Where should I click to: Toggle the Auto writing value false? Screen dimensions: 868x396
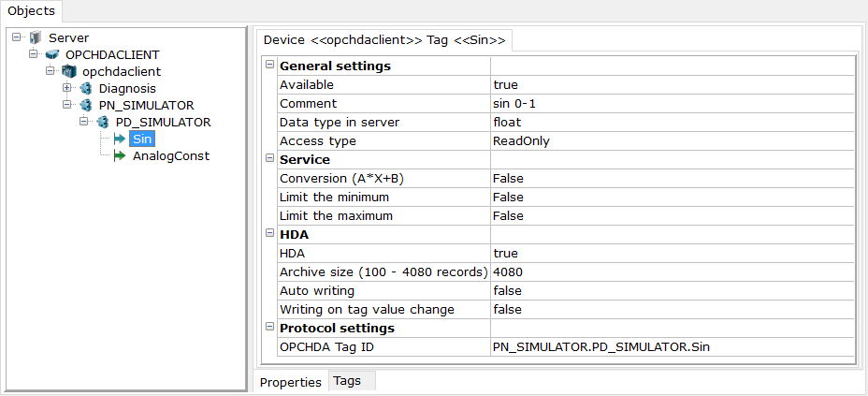click(672, 291)
